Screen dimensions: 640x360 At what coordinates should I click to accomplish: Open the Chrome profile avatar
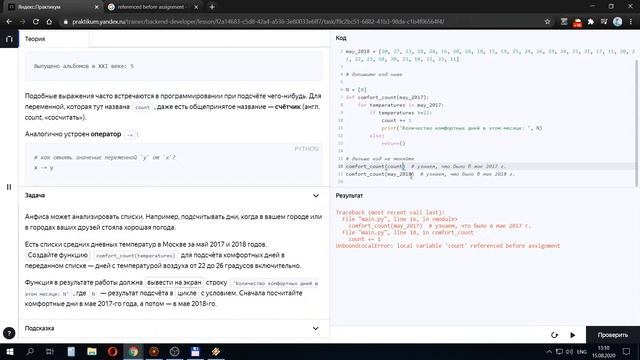tap(618, 22)
